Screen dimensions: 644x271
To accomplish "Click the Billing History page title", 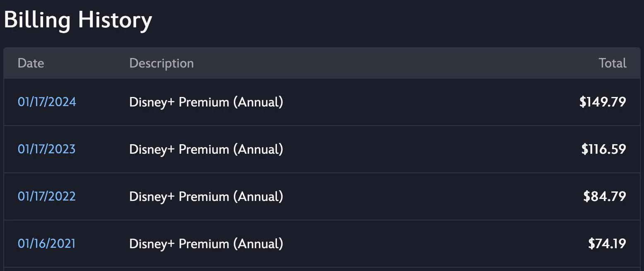I will [x=78, y=19].
